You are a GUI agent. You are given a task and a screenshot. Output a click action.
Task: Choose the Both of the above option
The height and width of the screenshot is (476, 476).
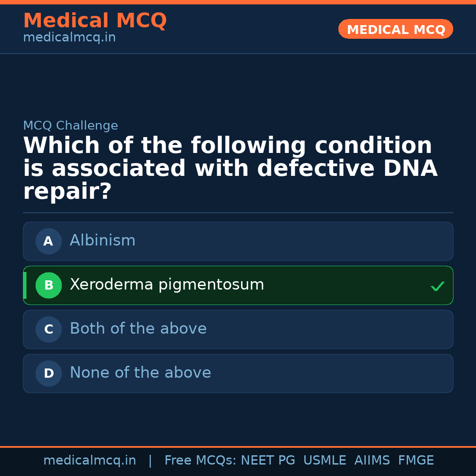[238, 329]
